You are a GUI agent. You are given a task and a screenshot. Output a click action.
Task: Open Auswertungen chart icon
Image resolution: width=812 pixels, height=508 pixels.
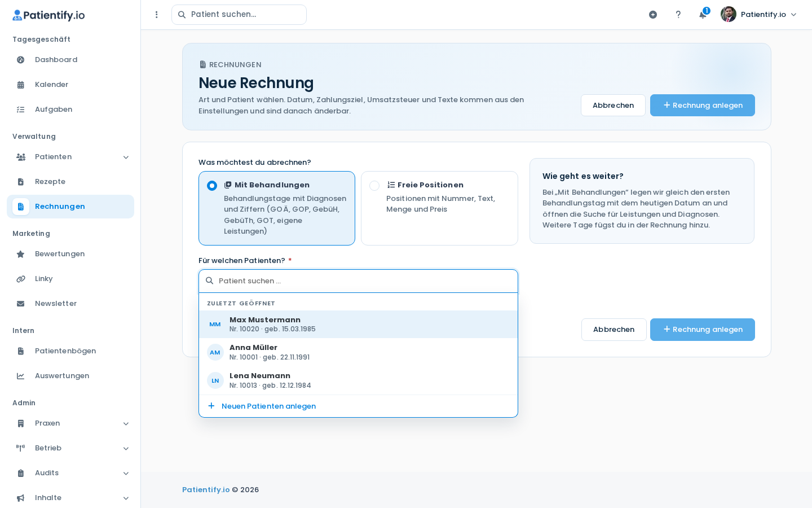coord(21,376)
